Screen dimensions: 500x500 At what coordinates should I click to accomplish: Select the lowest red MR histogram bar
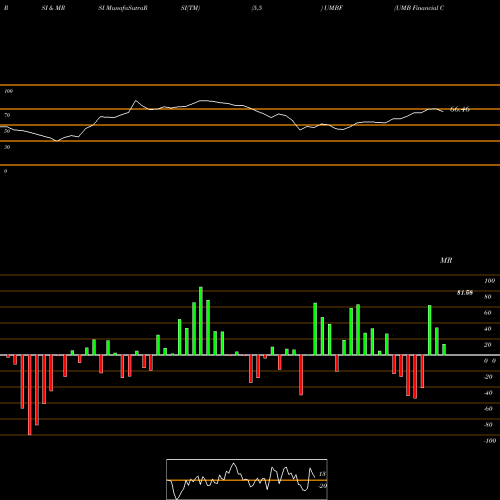(x=30, y=395)
